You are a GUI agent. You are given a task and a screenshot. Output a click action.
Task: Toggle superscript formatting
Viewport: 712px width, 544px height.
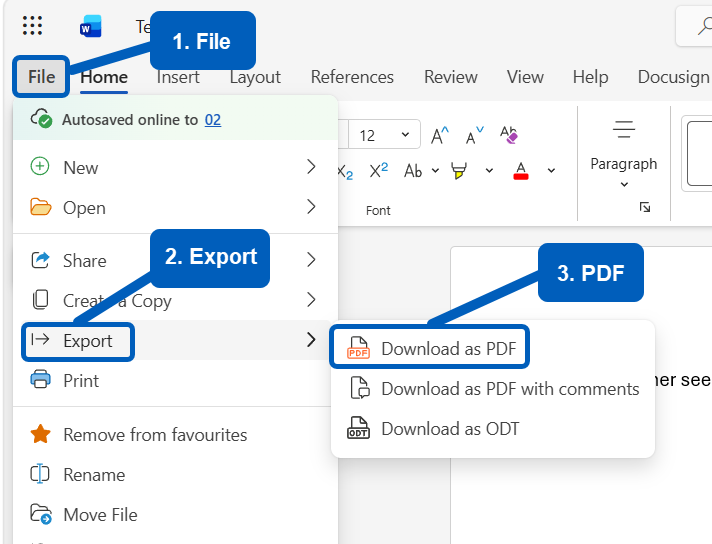(x=378, y=170)
